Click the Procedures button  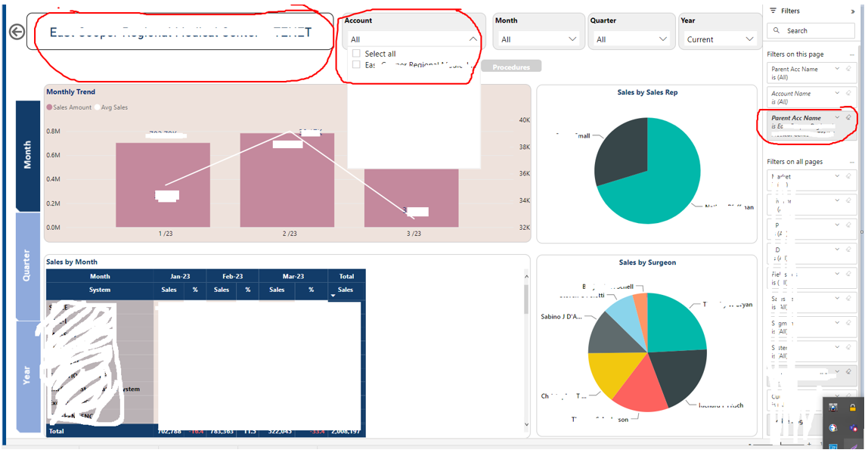tap(511, 67)
